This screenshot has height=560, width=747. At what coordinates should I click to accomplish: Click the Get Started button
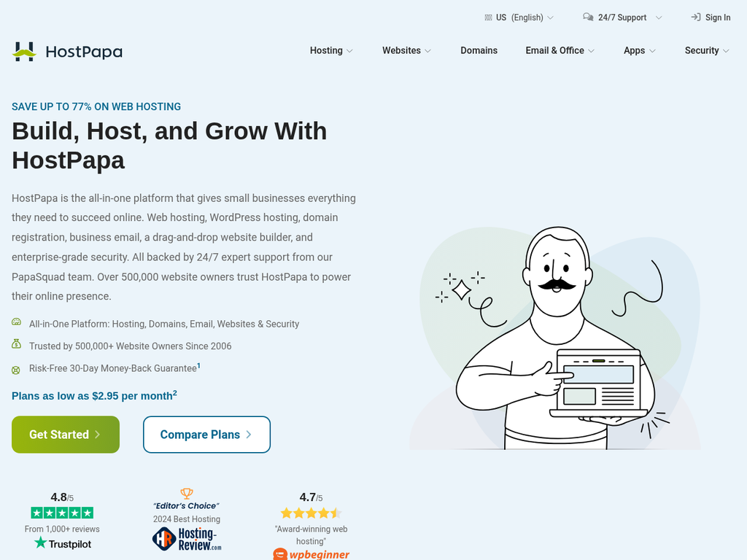(66, 435)
